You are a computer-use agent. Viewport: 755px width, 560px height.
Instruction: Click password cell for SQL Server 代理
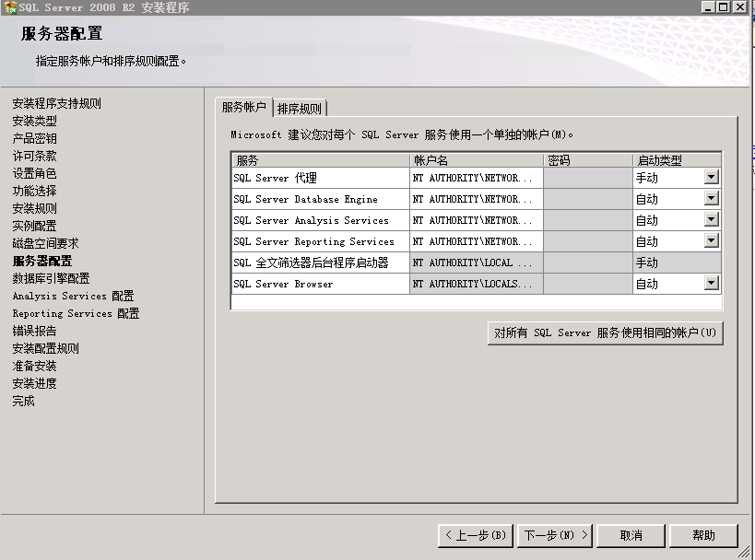[588, 178]
